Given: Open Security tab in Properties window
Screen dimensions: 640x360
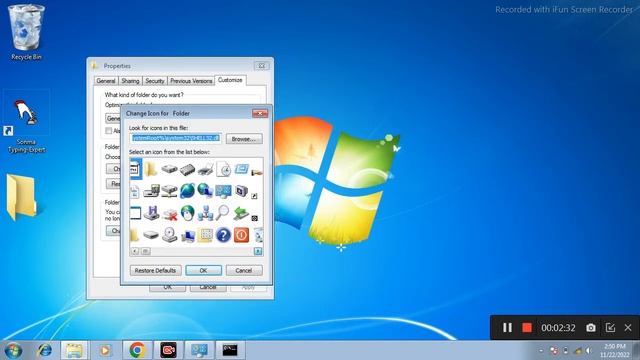Looking at the screenshot, I should pyautogui.click(x=155, y=81).
